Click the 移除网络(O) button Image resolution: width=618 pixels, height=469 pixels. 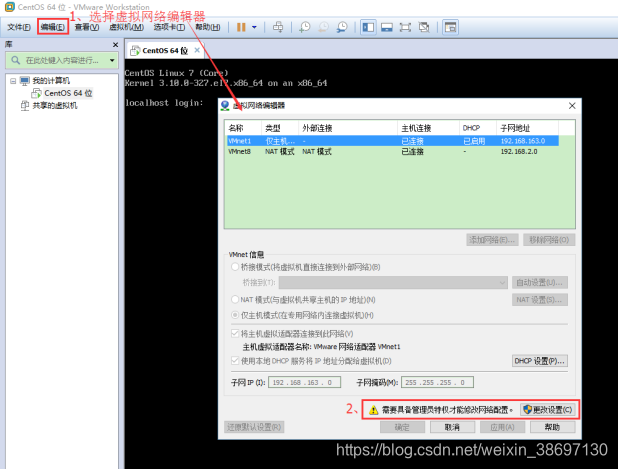pyautogui.click(x=549, y=240)
